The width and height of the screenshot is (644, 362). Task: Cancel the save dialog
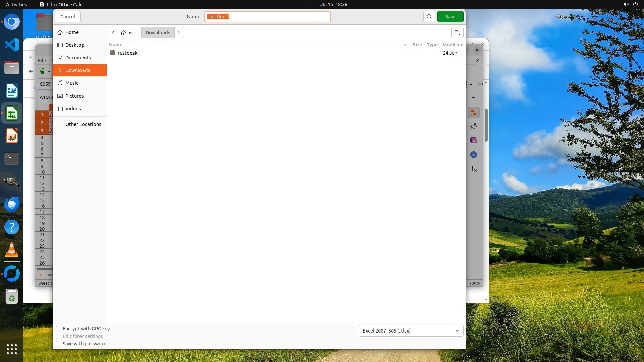click(67, 17)
